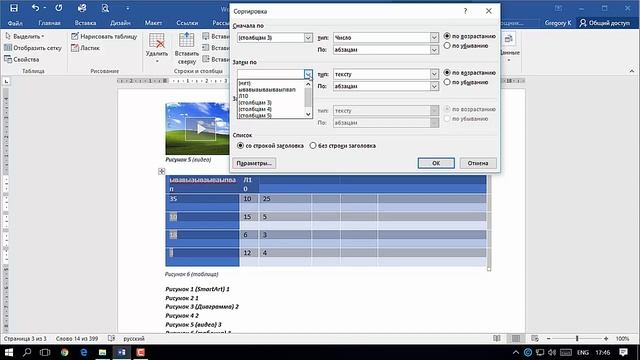Image resolution: width=640 pixels, height=360 pixels.
Task: Collapse the open Затем по dropdown arrow
Action: pyautogui.click(x=308, y=74)
